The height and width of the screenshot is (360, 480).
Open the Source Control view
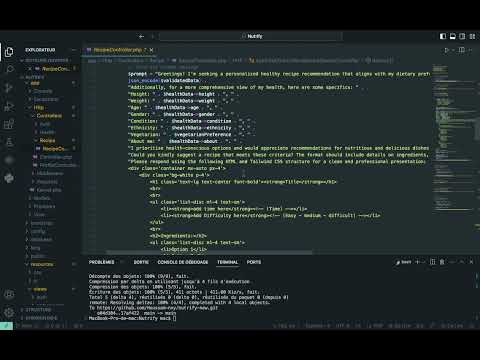(9, 88)
